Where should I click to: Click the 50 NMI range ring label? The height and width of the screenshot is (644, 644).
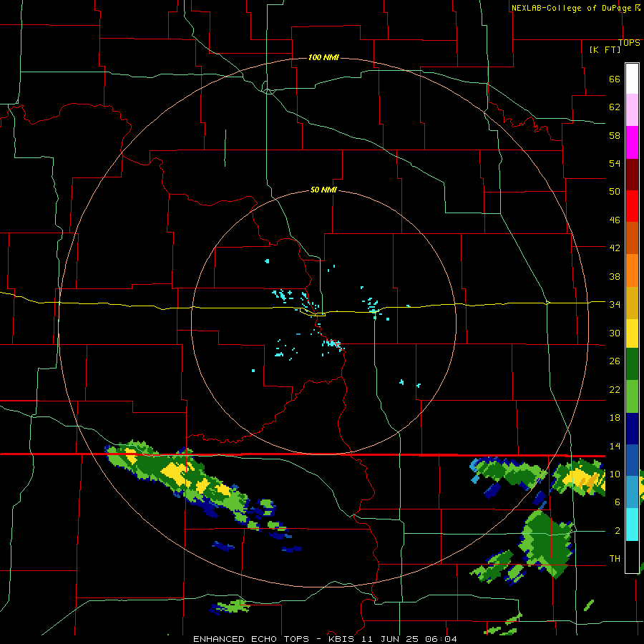click(323, 190)
